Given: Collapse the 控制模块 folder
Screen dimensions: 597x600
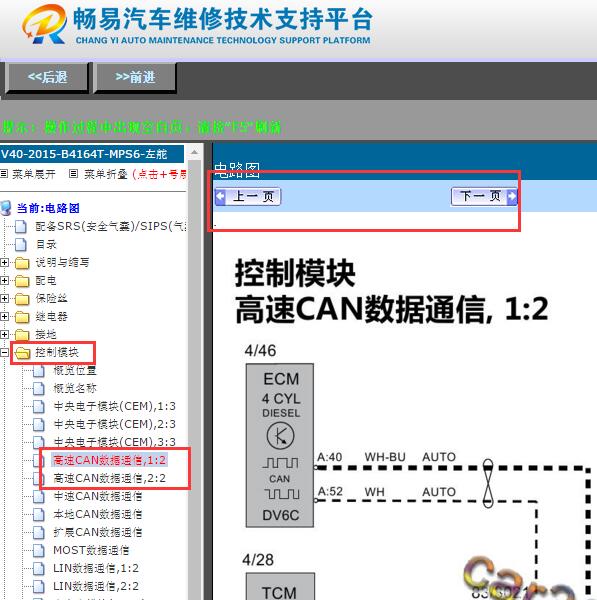Looking at the screenshot, I should [4, 352].
